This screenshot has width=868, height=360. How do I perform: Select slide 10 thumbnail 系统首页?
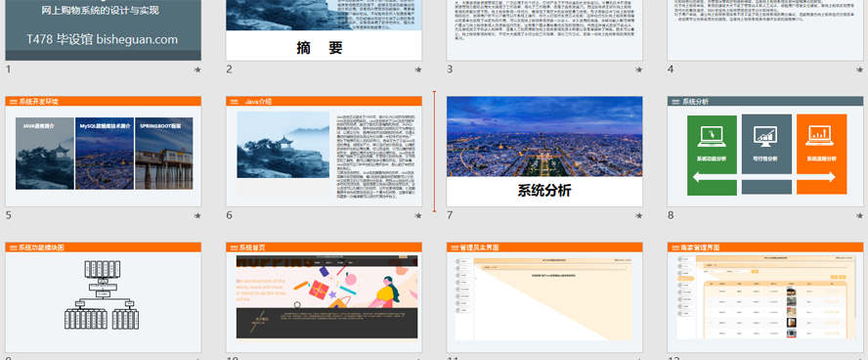pyautogui.click(x=324, y=297)
